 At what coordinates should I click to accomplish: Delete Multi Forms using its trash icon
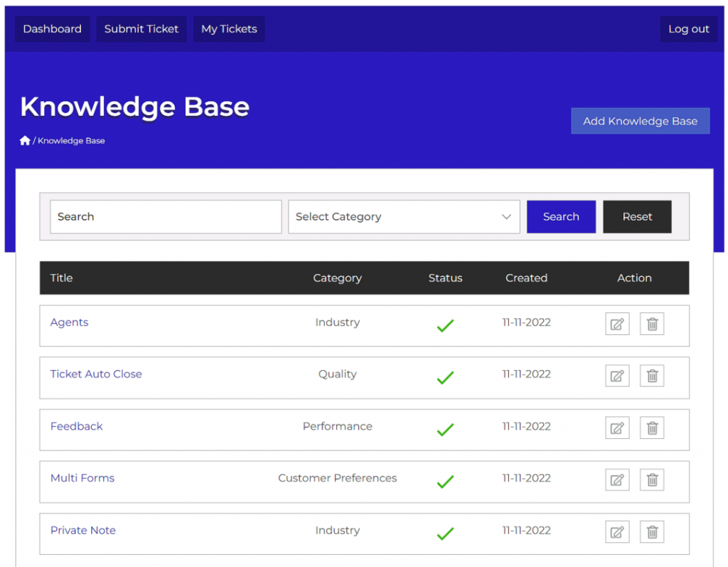coord(651,479)
